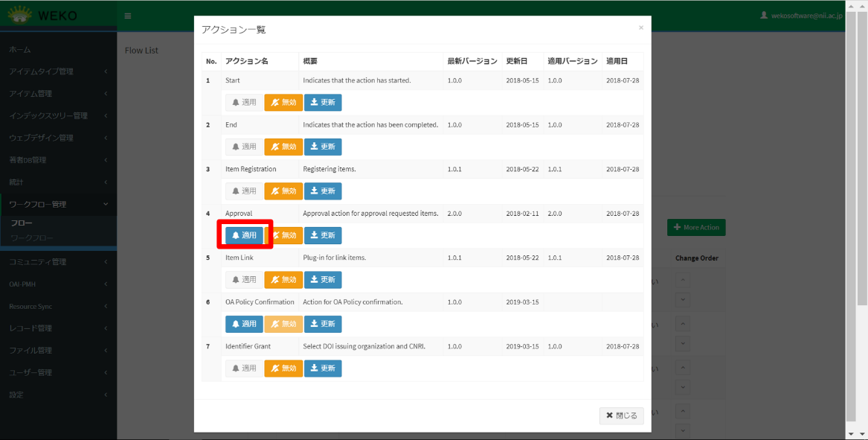Click the More Action button
This screenshot has height=440, width=868.
(695, 228)
